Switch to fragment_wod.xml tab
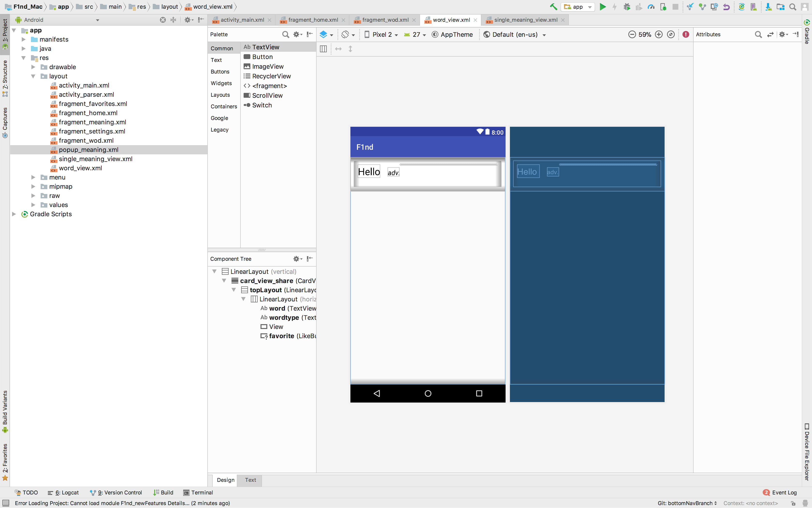 (x=385, y=20)
